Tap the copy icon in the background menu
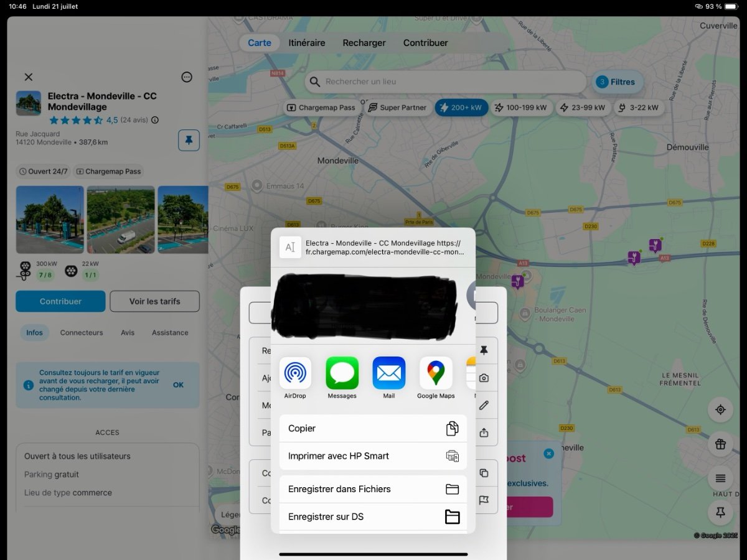 (x=484, y=473)
